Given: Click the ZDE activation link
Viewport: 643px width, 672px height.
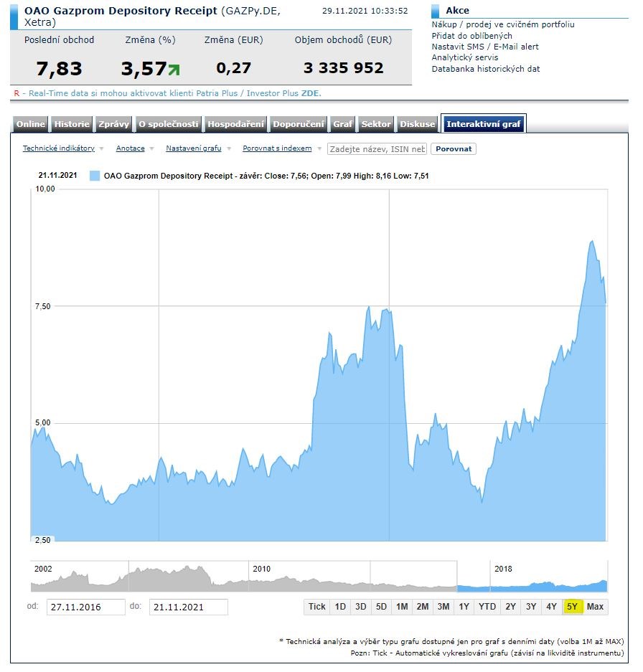Looking at the screenshot, I should [310, 93].
